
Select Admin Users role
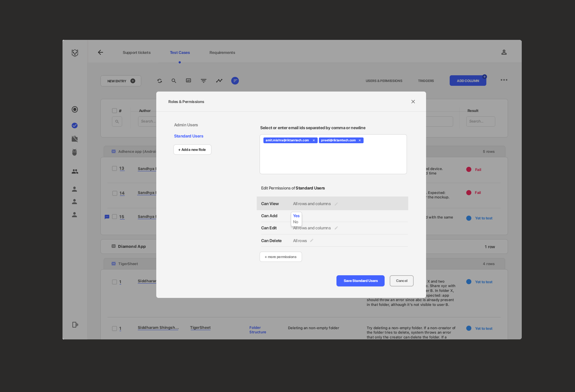(186, 125)
